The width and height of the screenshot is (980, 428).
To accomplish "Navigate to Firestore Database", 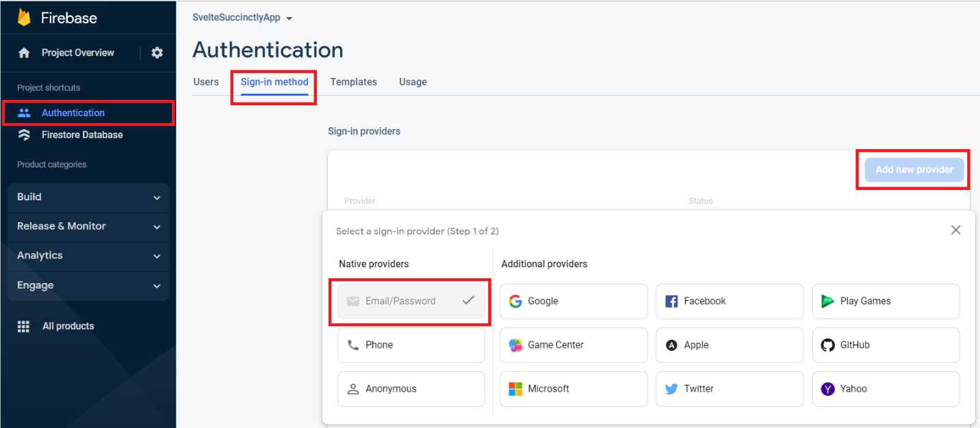I will pyautogui.click(x=81, y=135).
